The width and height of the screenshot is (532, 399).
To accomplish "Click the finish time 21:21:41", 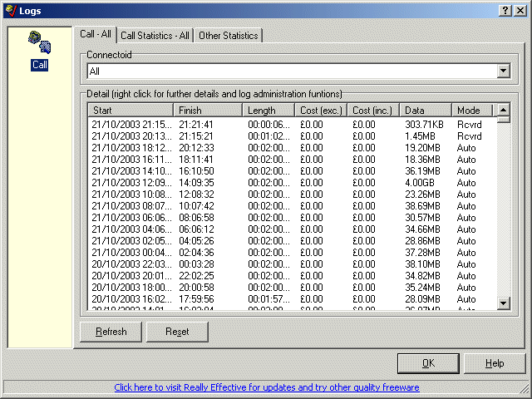I will [x=196, y=125].
